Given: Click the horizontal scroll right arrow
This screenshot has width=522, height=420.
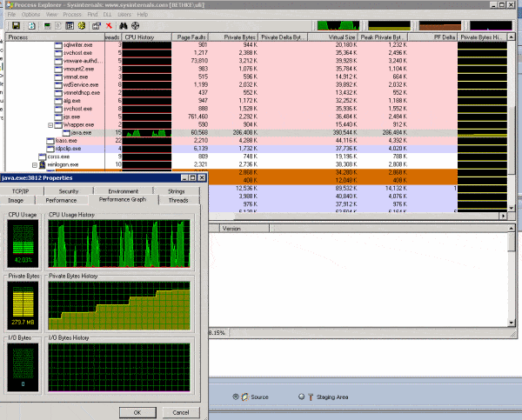Looking at the screenshot, I should click(x=504, y=216).
